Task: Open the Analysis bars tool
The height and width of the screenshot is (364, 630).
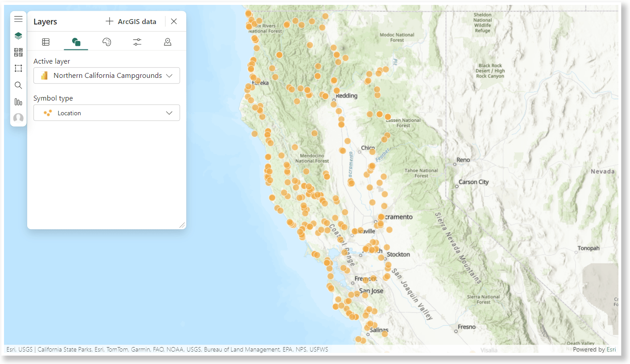Action: 18,102
